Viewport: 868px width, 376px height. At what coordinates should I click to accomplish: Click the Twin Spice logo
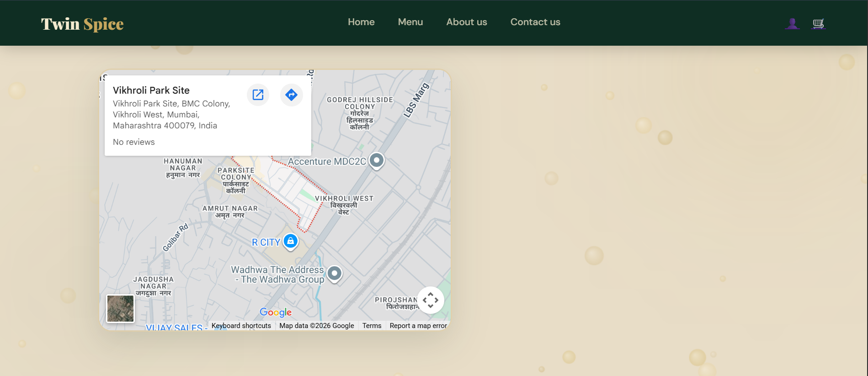pyautogui.click(x=82, y=24)
